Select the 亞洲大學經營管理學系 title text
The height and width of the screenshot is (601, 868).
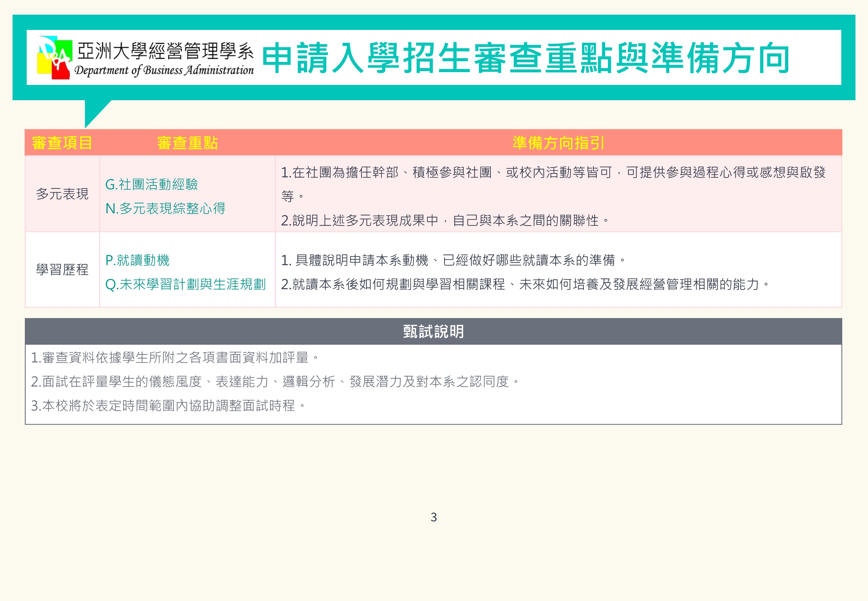pos(165,51)
